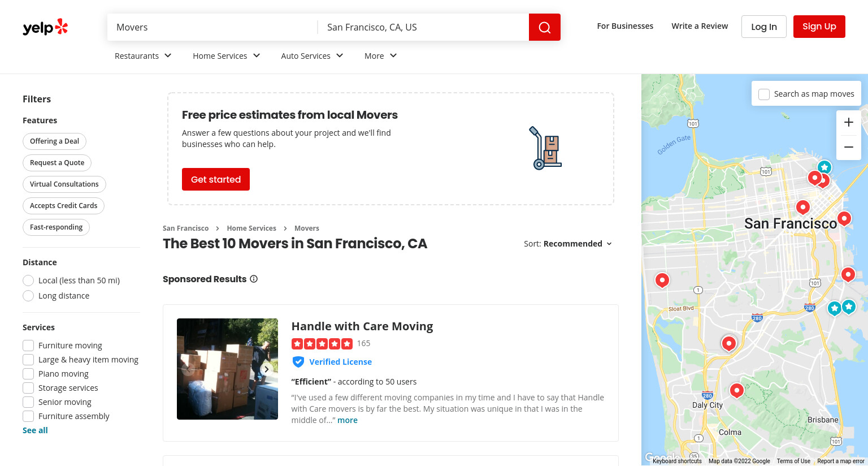The height and width of the screenshot is (466, 868).
Task: Click the red search magnifier button
Action: coord(545,27)
